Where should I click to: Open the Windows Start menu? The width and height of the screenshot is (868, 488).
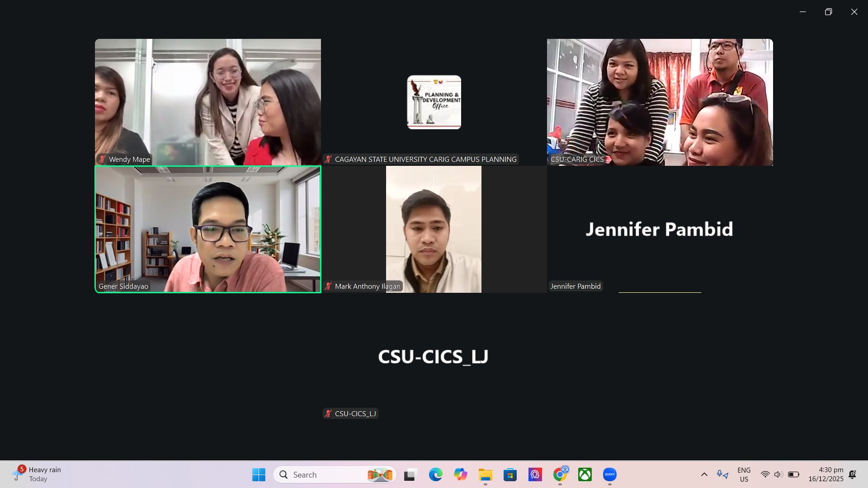259,474
